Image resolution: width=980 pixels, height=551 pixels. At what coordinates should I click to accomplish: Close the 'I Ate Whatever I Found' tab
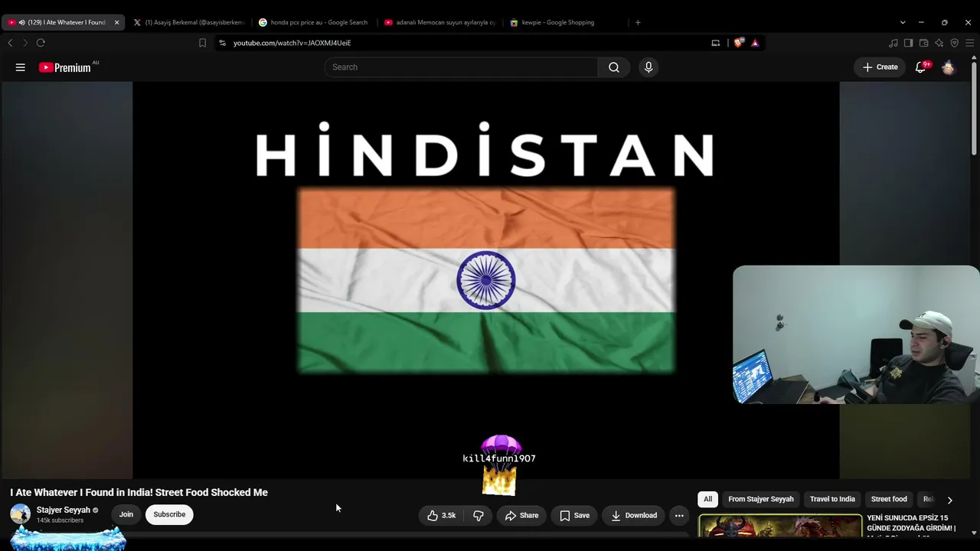coord(116,22)
